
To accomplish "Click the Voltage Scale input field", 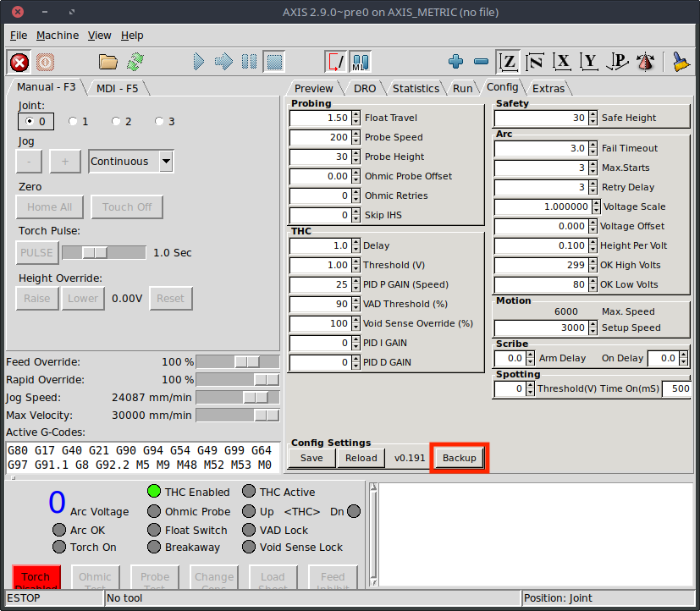I will point(543,206).
